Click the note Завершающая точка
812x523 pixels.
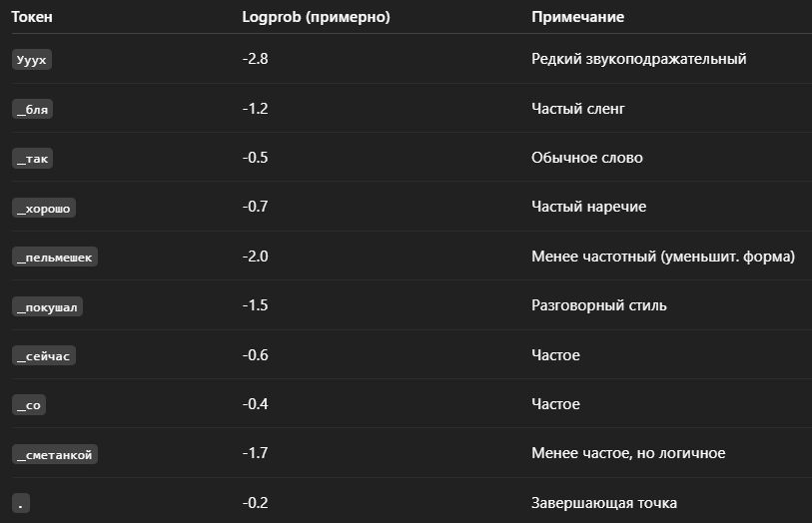(604, 503)
